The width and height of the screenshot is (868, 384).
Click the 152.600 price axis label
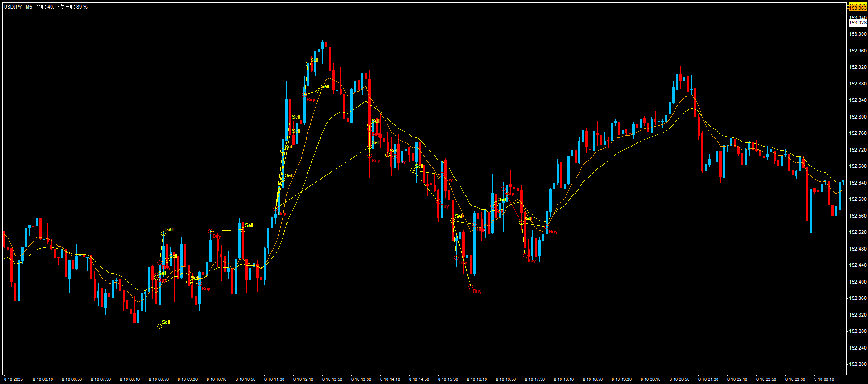858,199
